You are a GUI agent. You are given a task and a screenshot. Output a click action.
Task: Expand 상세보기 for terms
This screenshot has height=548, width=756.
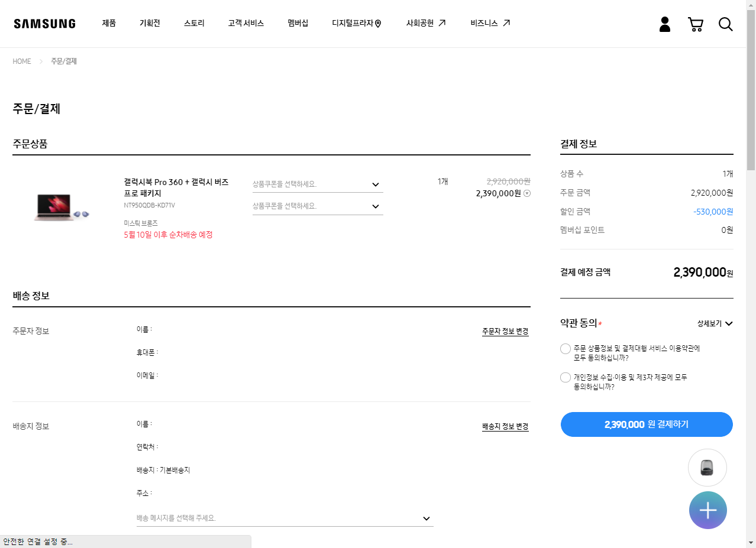(x=715, y=323)
